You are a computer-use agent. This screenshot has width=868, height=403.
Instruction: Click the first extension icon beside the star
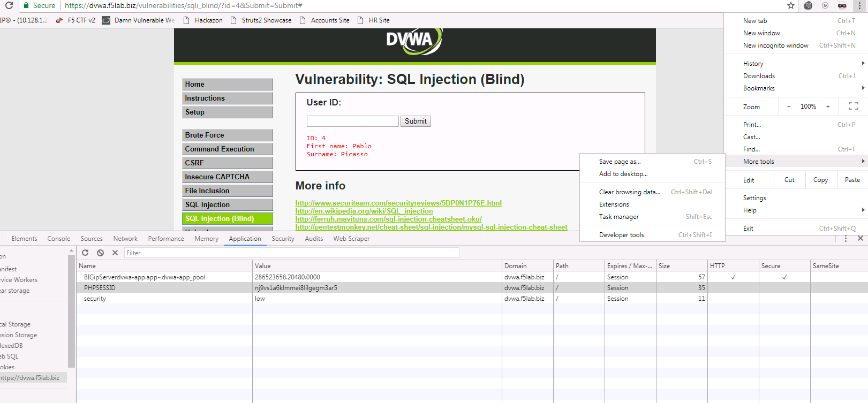808,5
